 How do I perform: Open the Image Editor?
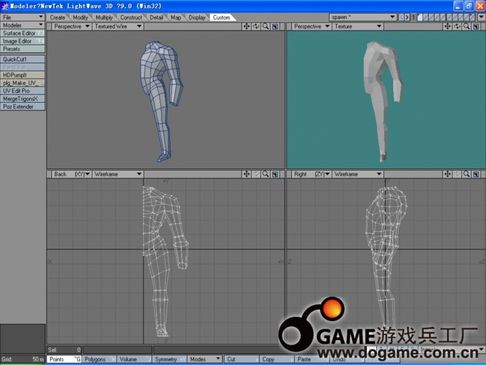22,41
